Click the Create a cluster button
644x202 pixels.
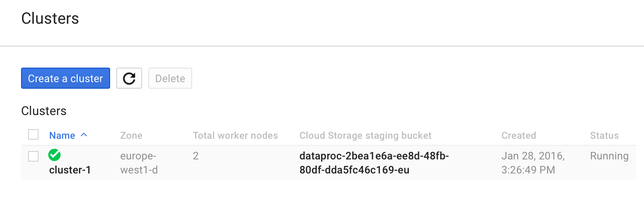pyautogui.click(x=65, y=78)
